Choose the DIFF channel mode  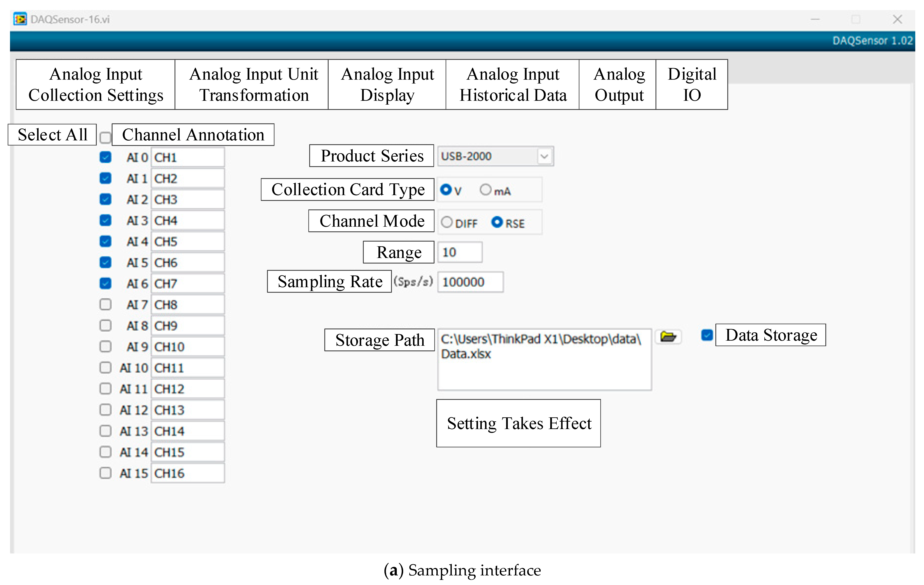(447, 222)
